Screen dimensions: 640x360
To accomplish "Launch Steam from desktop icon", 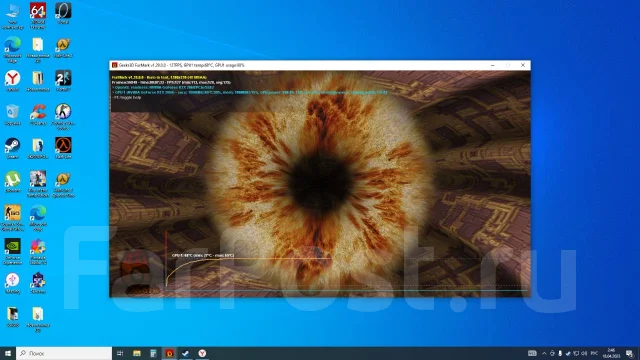I will [13, 148].
